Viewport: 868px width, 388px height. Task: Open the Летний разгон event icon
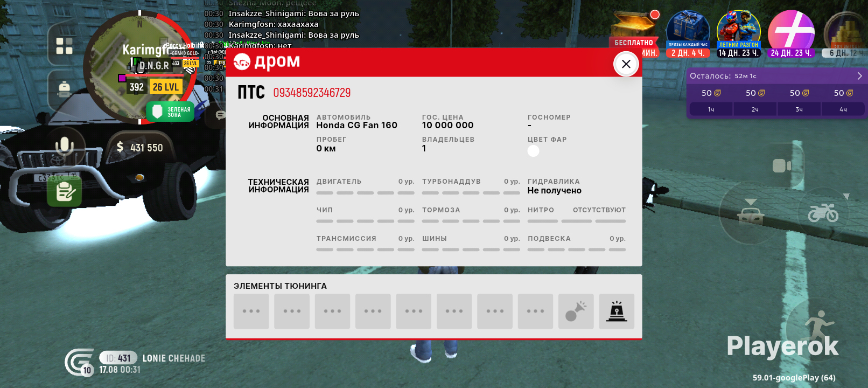point(739,33)
